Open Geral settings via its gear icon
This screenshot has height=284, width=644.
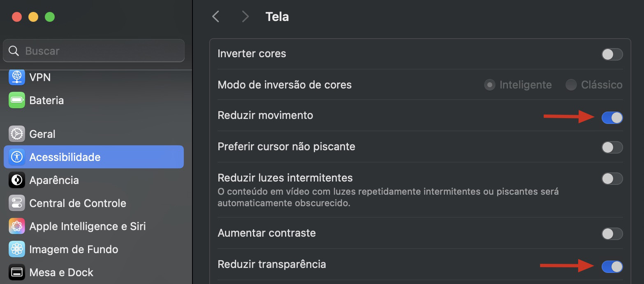point(16,134)
